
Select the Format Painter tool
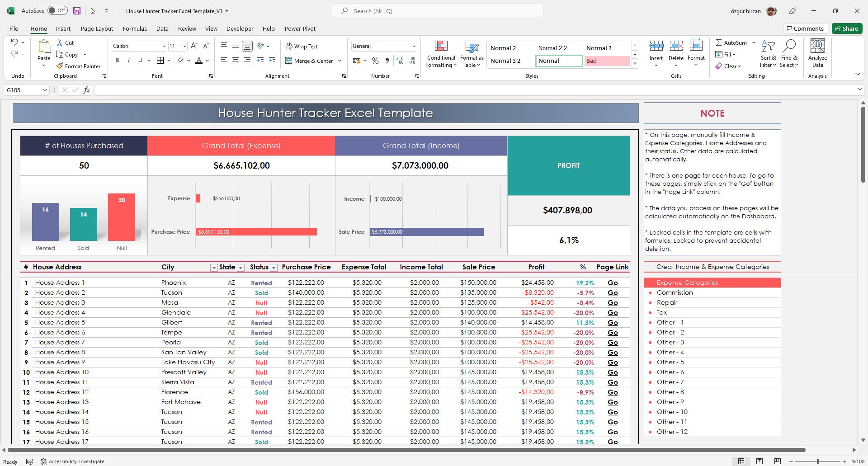(x=79, y=66)
